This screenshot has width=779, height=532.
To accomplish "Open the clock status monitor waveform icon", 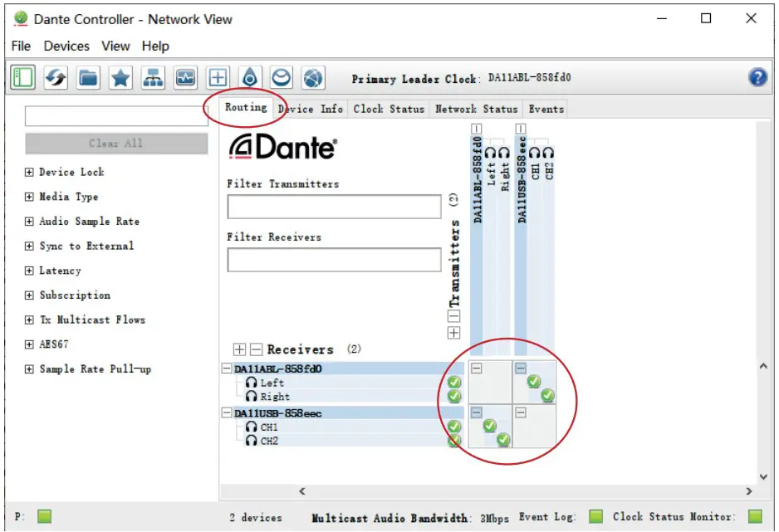I will coord(185,78).
